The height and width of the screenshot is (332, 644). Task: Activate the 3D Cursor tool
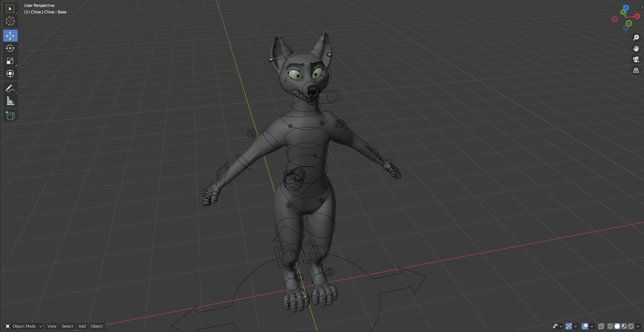pyautogui.click(x=10, y=21)
